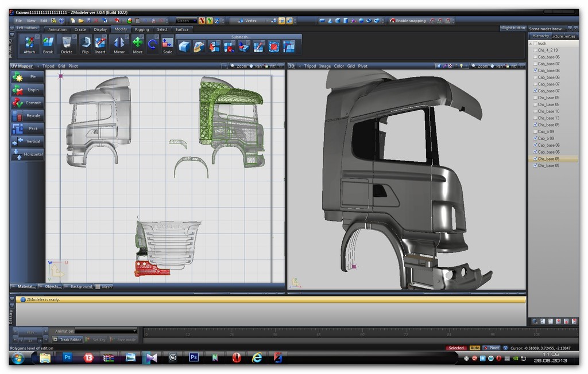Screen dimensions: 588x374
Task: Open the Track Editor
Action: point(68,340)
